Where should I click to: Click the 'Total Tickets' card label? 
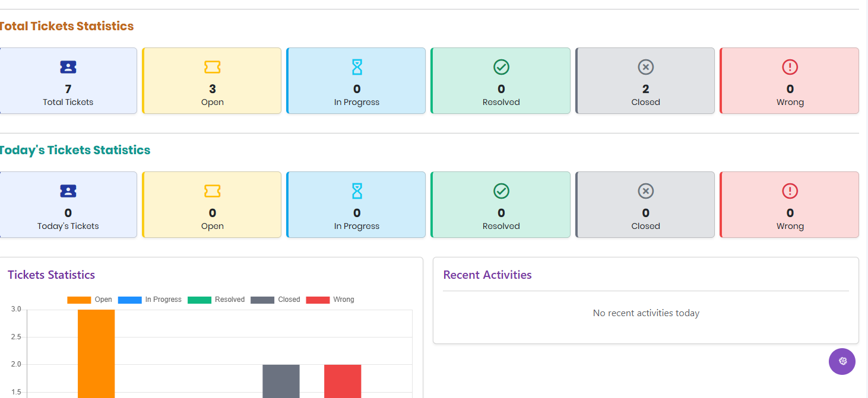coord(68,102)
